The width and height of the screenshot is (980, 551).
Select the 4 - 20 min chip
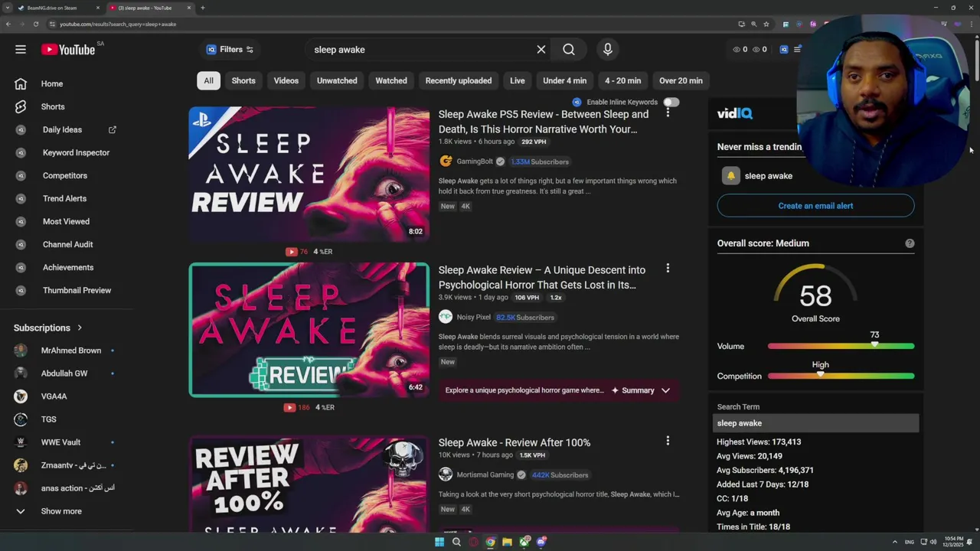point(623,80)
